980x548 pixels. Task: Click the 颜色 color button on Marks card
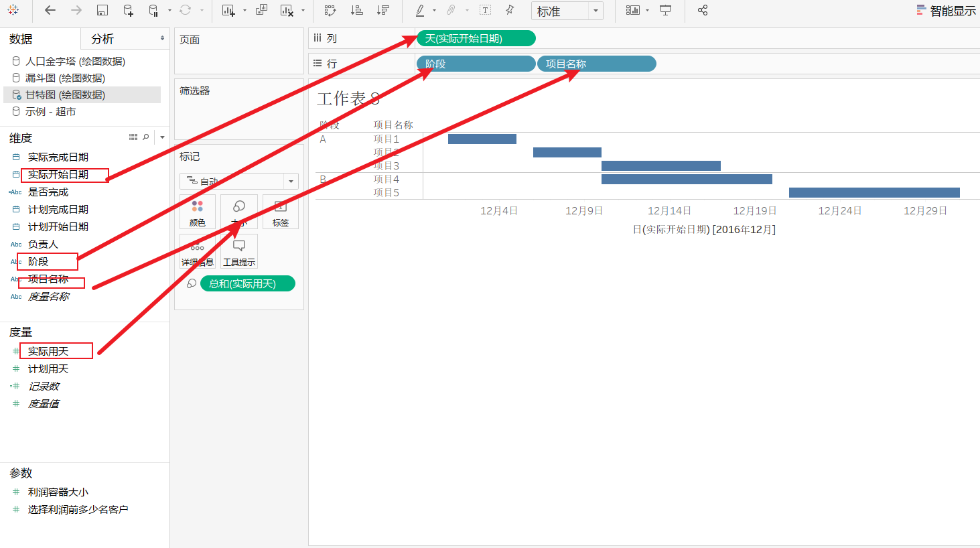198,212
